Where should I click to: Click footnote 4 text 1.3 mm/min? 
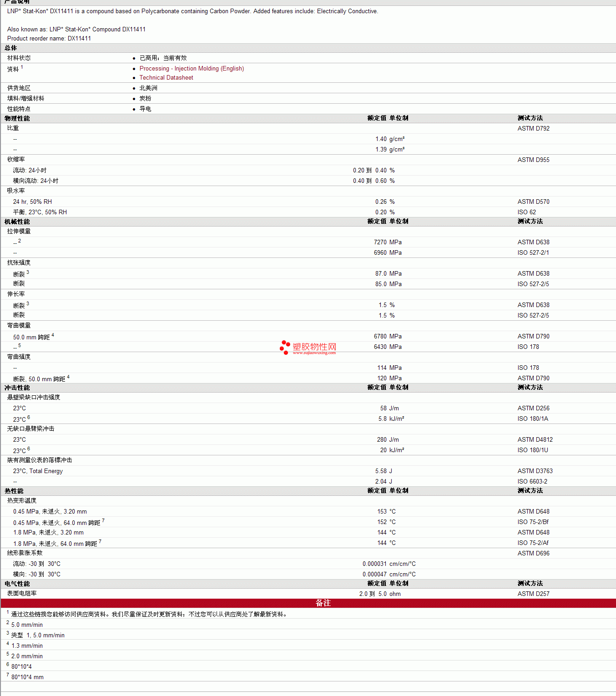click(27, 646)
